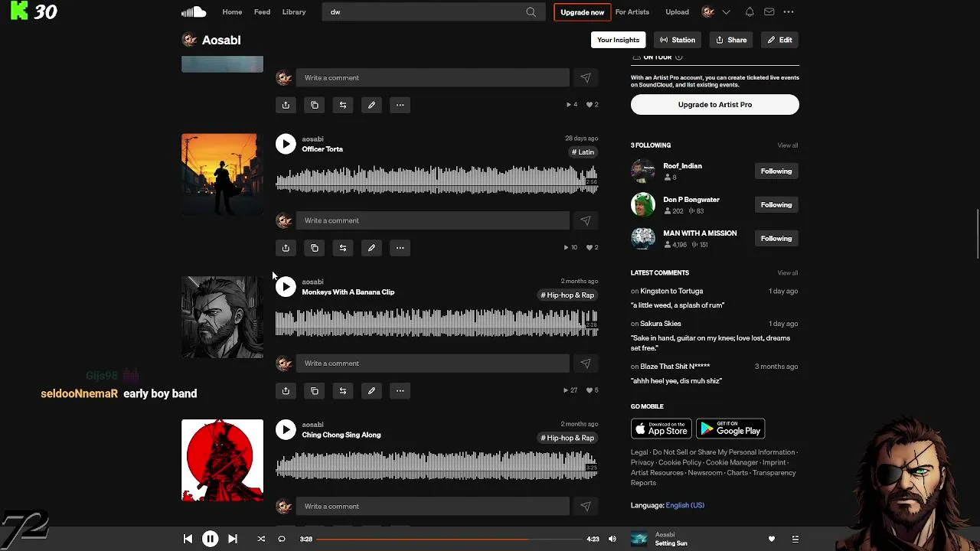This screenshot has width=980, height=551.
Task: Like the playing Setting Sun track
Action: (x=772, y=539)
